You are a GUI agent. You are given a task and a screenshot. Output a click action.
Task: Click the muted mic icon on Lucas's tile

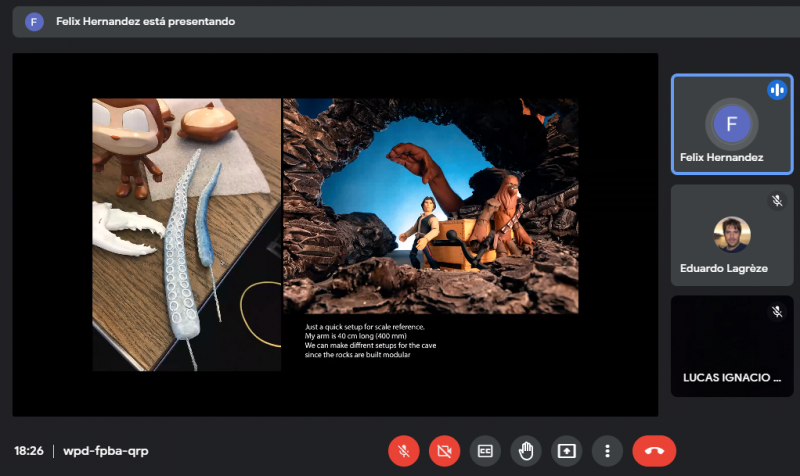(777, 311)
